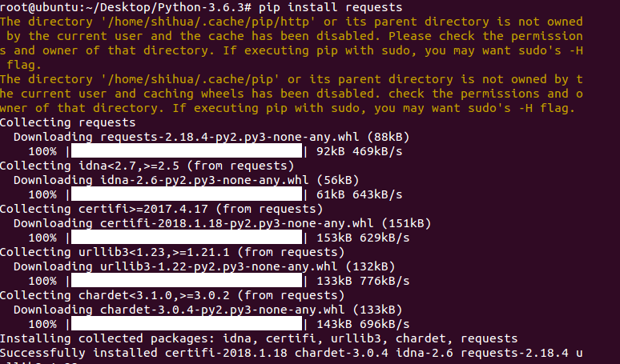Click the urllib3-1.22 wheel filename
The height and width of the screenshot is (364, 620).
coord(219,266)
